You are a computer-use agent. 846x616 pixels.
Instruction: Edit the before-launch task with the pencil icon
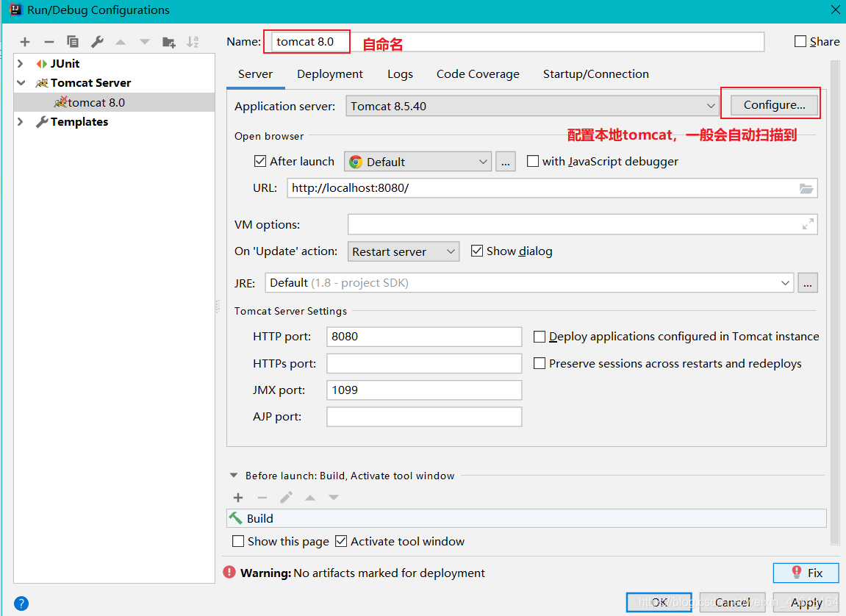pyautogui.click(x=287, y=497)
